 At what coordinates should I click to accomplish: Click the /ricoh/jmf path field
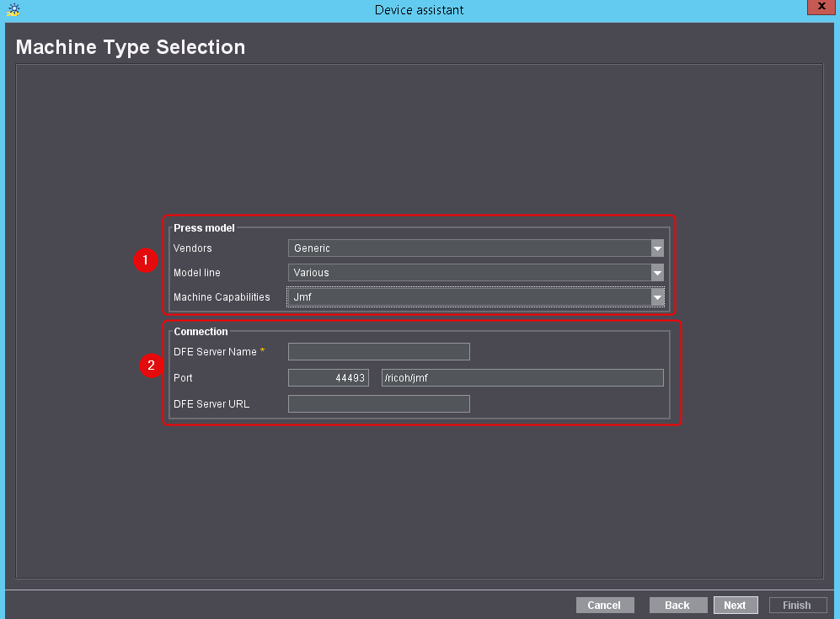(x=522, y=378)
